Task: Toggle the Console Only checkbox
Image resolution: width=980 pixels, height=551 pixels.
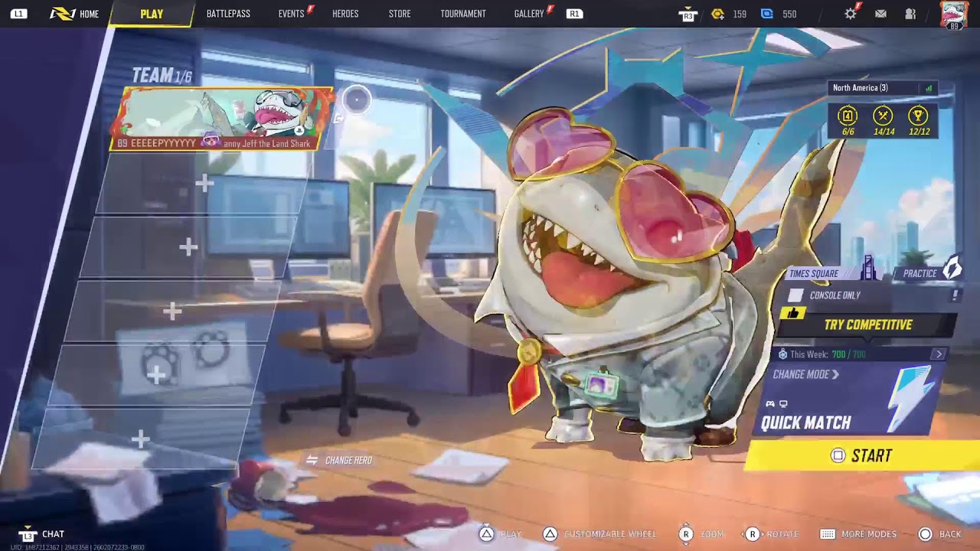Action: click(796, 295)
